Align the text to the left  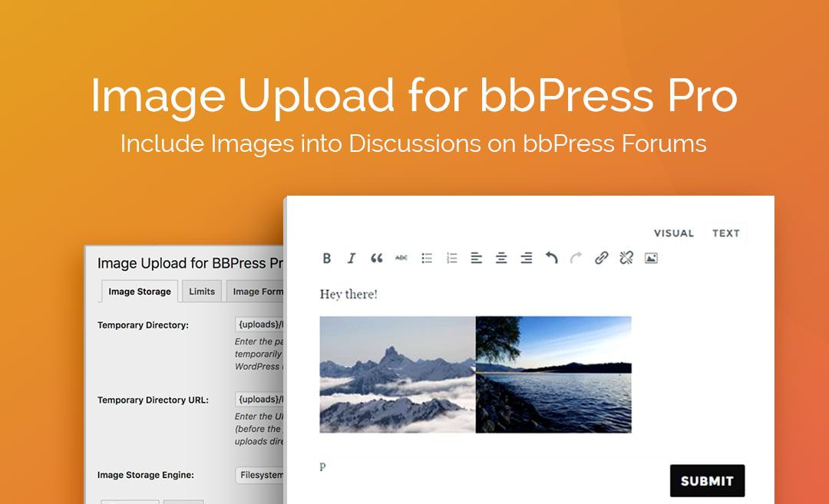[x=477, y=258]
